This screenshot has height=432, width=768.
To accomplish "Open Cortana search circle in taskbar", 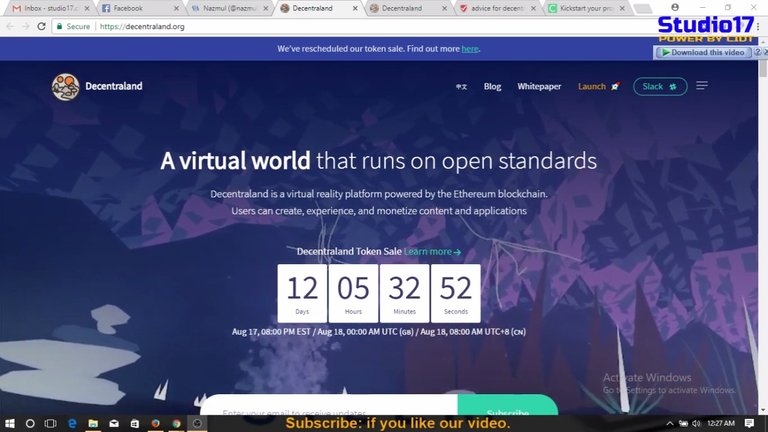I will coord(30,423).
